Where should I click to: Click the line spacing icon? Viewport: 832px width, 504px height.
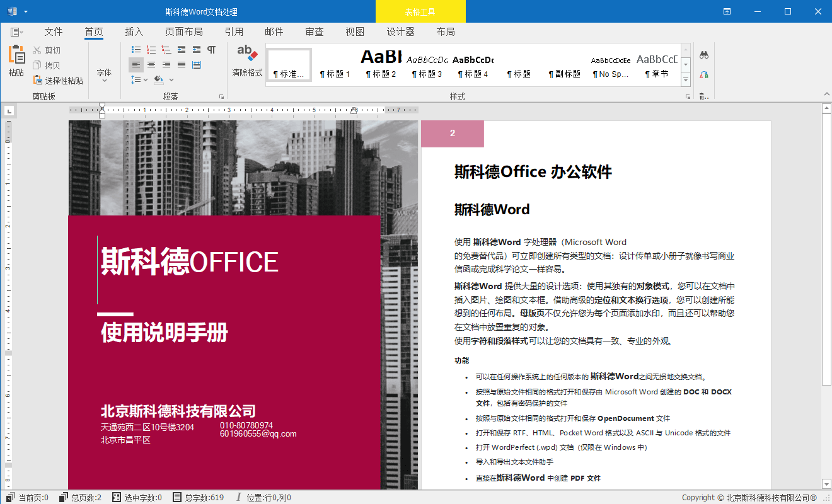click(x=136, y=80)
